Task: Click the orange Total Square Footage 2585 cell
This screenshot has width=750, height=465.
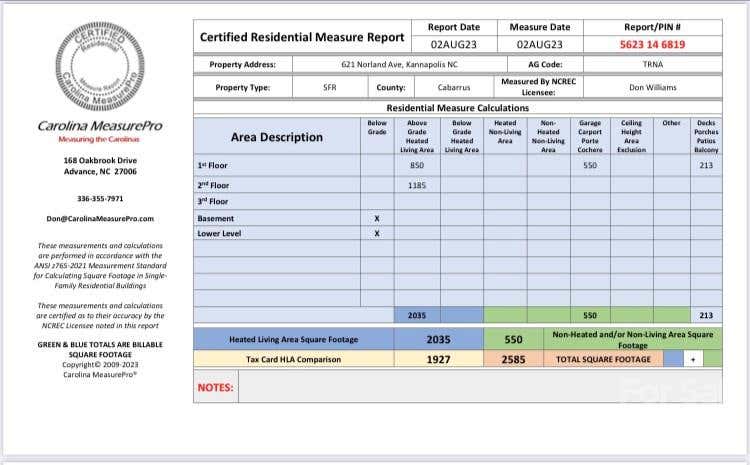Action: click(x=513, y=359)
